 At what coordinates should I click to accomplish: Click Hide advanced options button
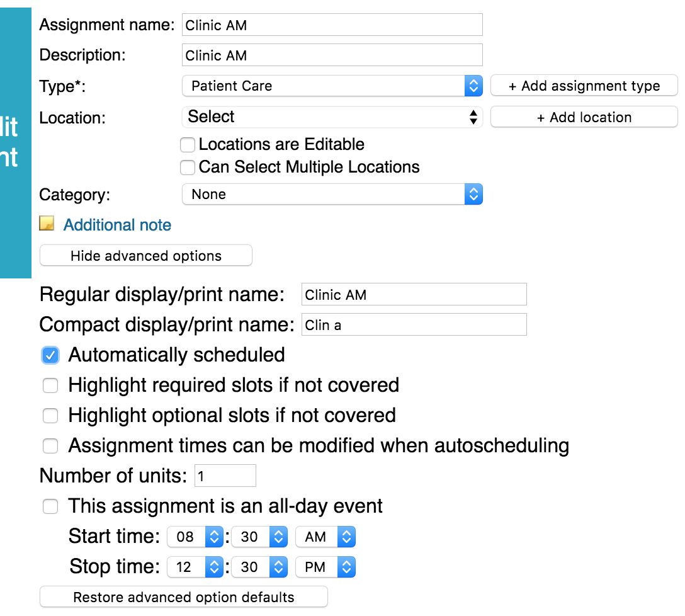(x=146, y=256)
